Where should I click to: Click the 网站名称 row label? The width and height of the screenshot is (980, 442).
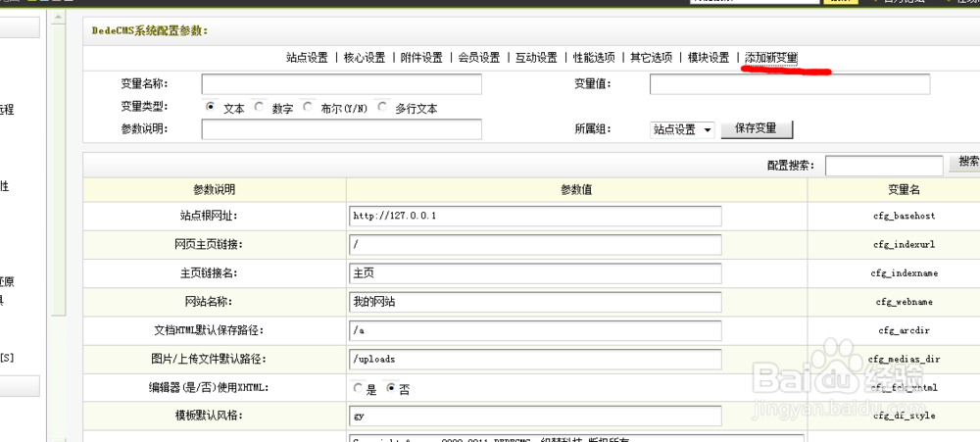pos(208,302)
